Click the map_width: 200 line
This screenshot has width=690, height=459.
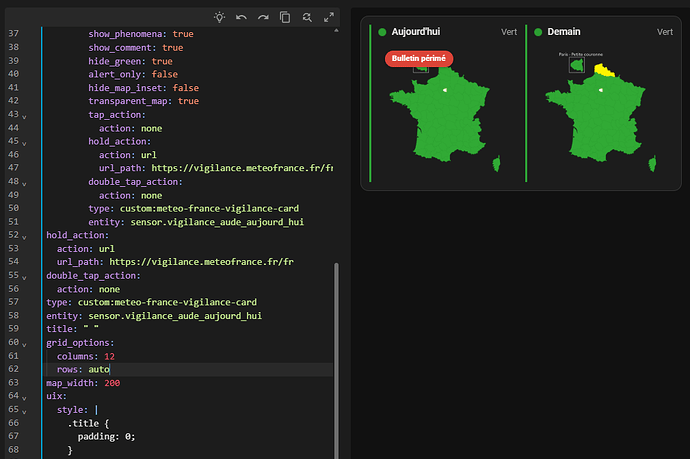pos(83,383)
